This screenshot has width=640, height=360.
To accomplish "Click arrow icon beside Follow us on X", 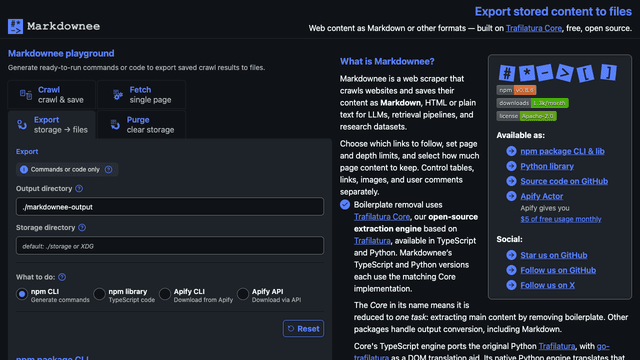I will point(511,285).
